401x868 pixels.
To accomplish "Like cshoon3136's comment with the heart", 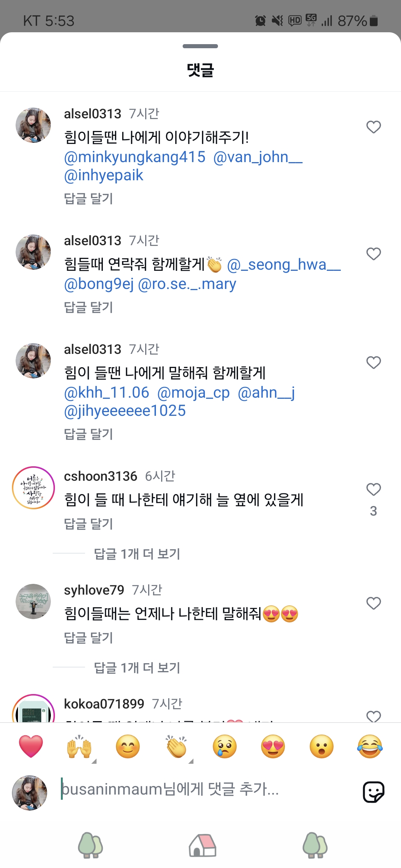I will tap(374, 490).
